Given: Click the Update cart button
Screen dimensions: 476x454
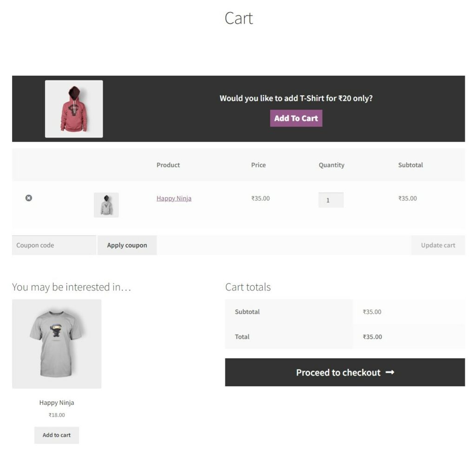Looking at the screenshot, I should [438, 245].
